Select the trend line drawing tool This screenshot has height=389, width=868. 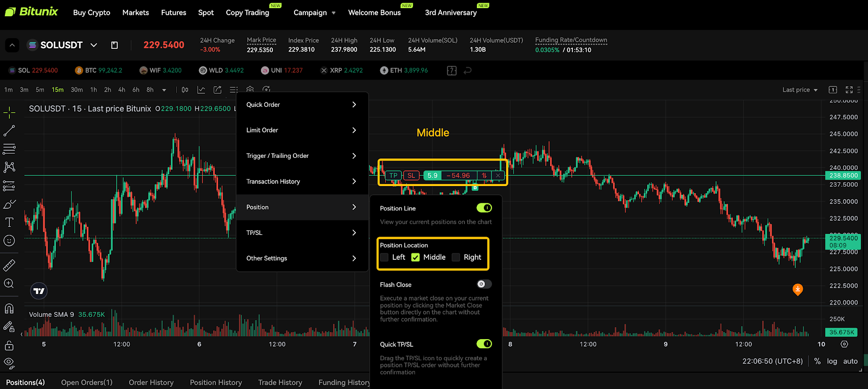[9, 131]
